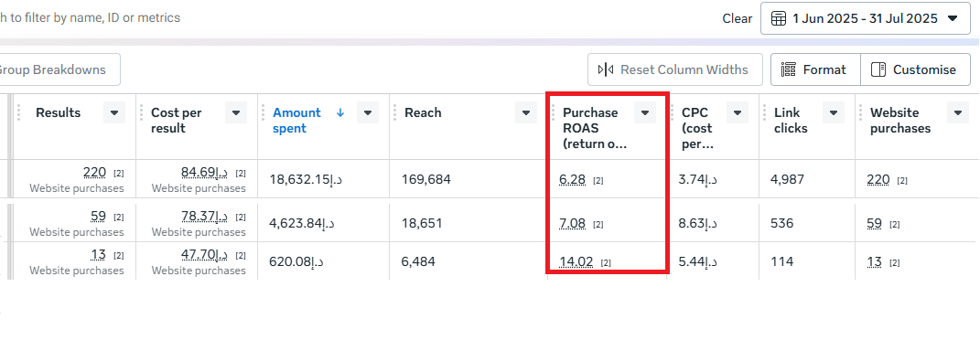Click the calendar icon in date picker
980x340 pixels.
tap(778, 18)
